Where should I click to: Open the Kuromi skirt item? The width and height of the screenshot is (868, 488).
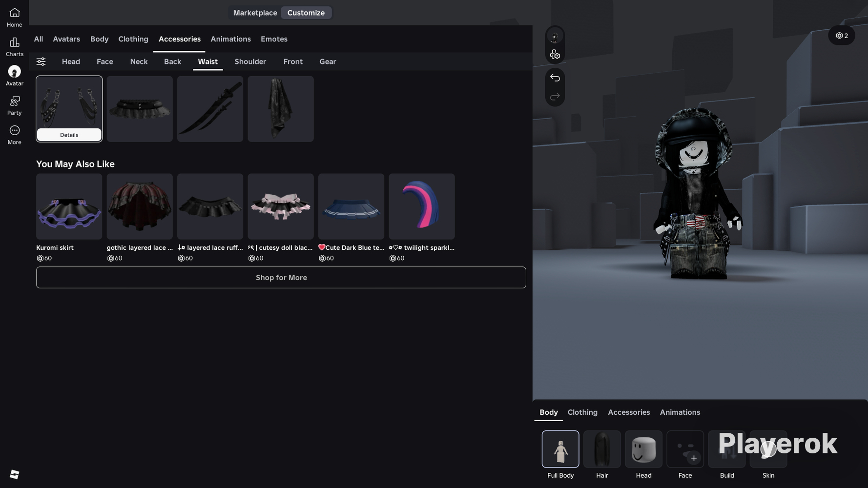click(69, 206)
